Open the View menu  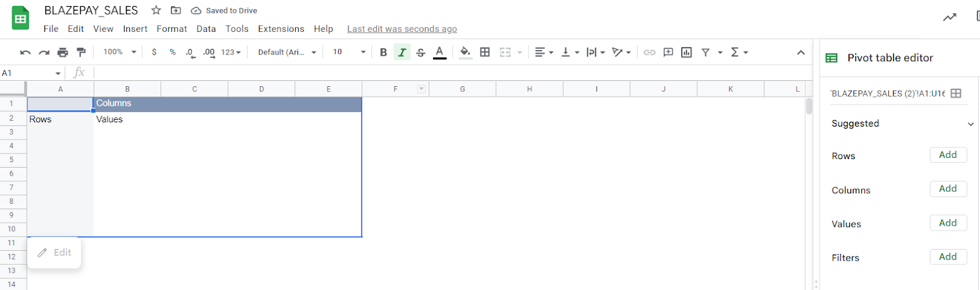coord(103,29)
